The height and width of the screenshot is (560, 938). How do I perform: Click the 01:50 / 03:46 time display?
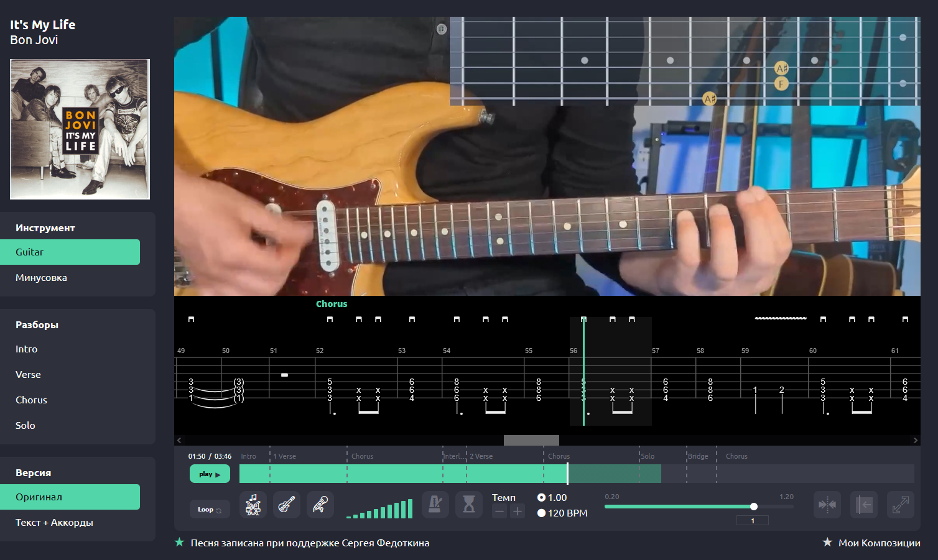pos(210,456)
